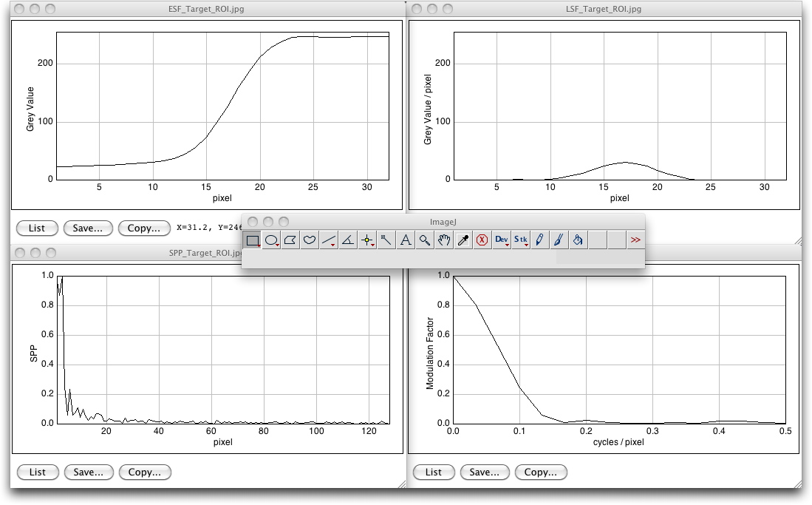The image size is (812, 505).
Task: Click the second empty toolbar slot
Action: [616, 240]
